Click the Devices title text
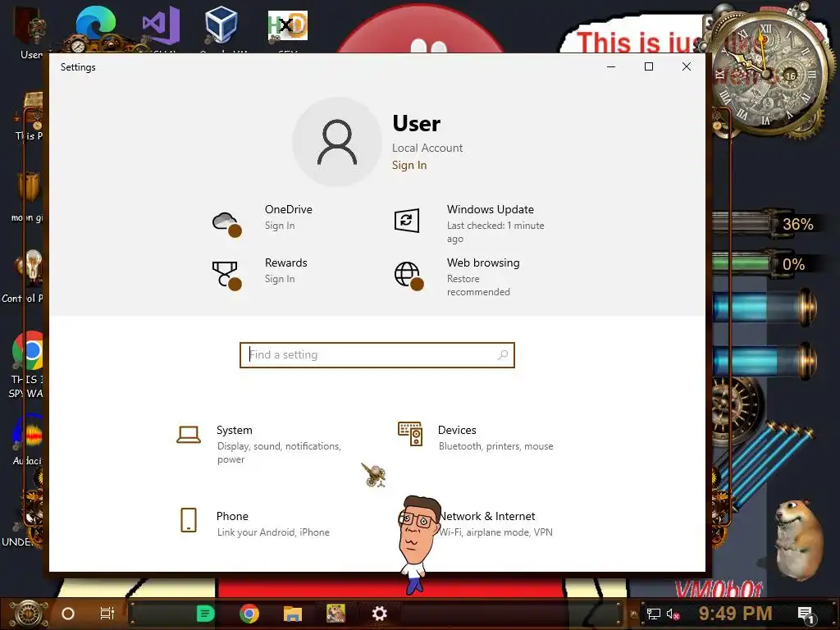This screenshot has width=840, height=630. coord(457,430)
